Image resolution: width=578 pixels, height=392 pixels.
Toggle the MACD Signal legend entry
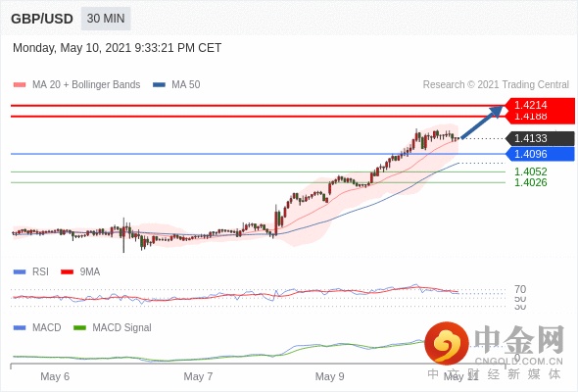pyautogui.click(x=113, y=327)
